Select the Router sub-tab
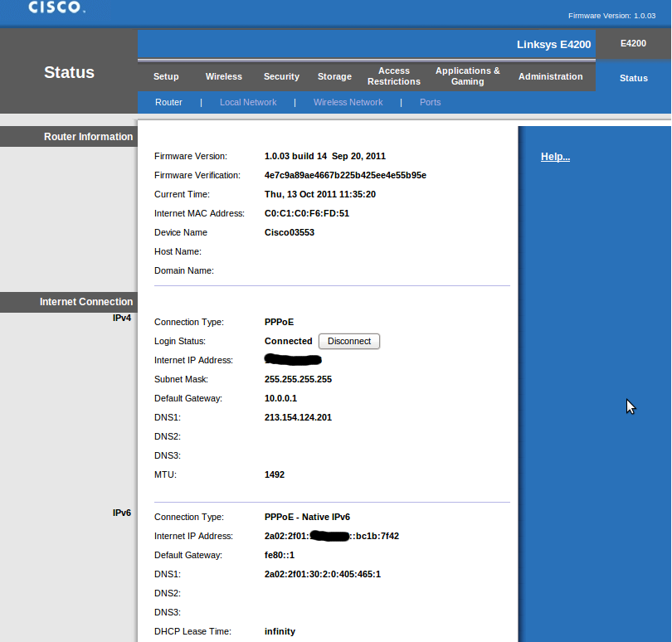672x642 pixels. 168,102
